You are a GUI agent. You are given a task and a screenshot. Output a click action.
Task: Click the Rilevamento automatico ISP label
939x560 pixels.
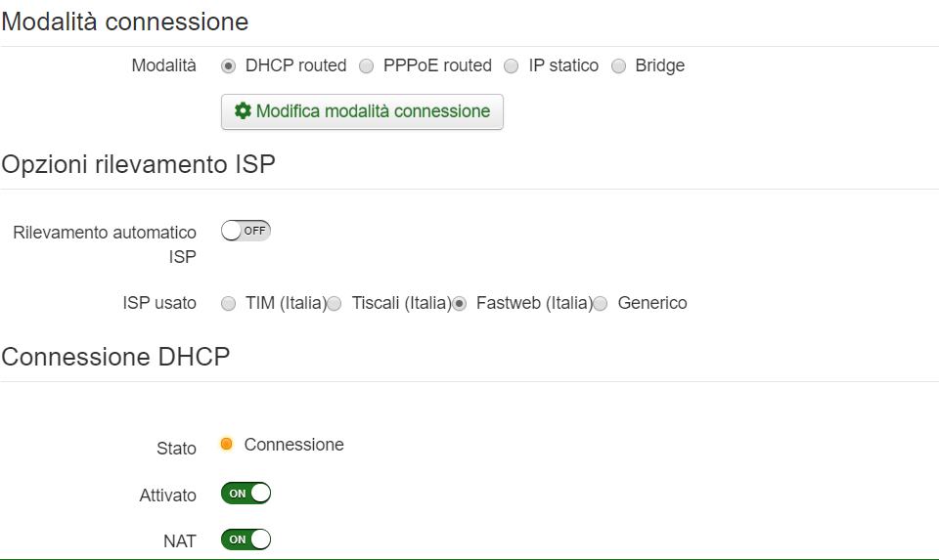[105, 244]
